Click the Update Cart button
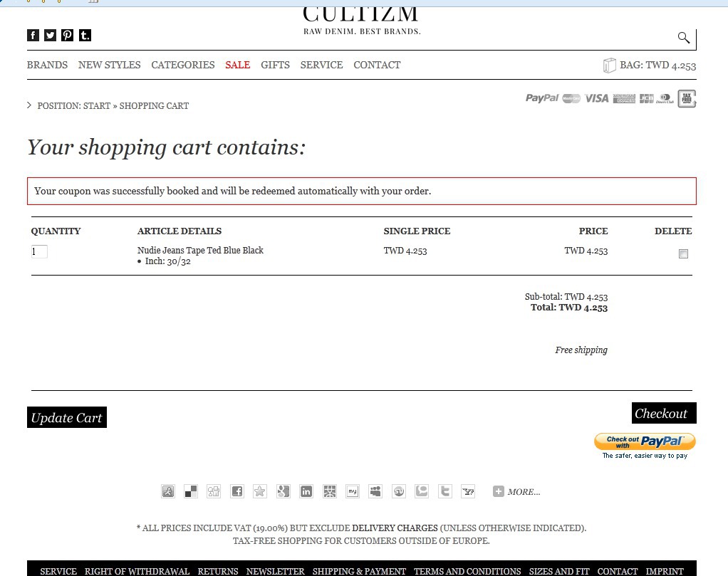 click(67, 417)
